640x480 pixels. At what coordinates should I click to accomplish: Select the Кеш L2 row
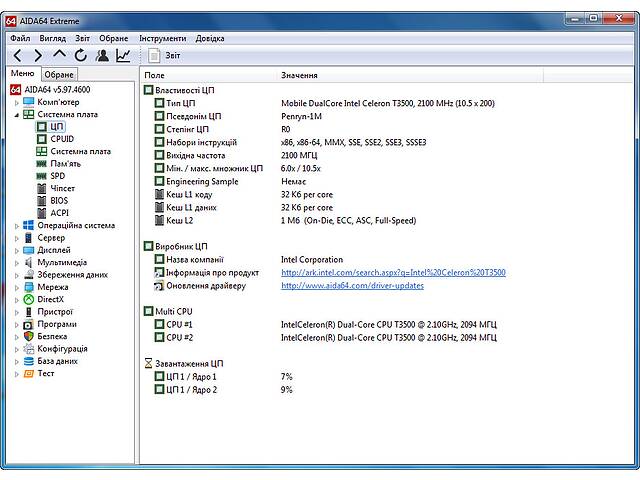285,220
